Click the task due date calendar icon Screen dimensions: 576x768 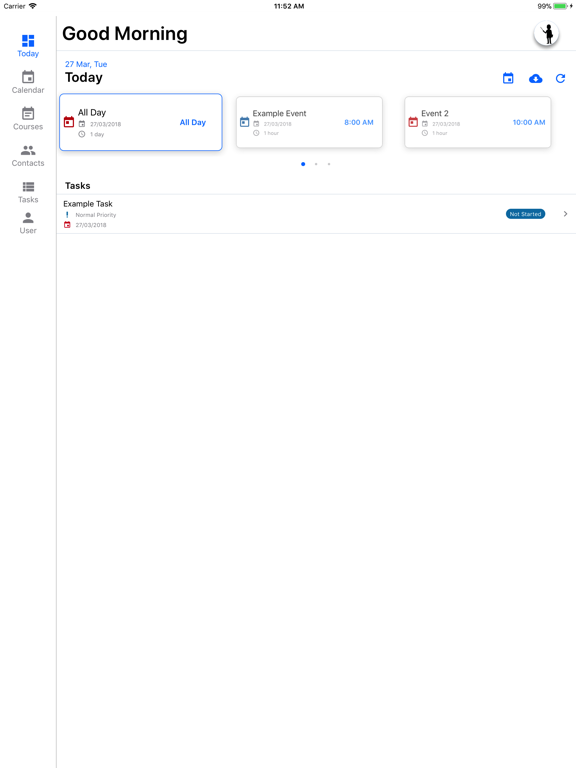point(67,225)
